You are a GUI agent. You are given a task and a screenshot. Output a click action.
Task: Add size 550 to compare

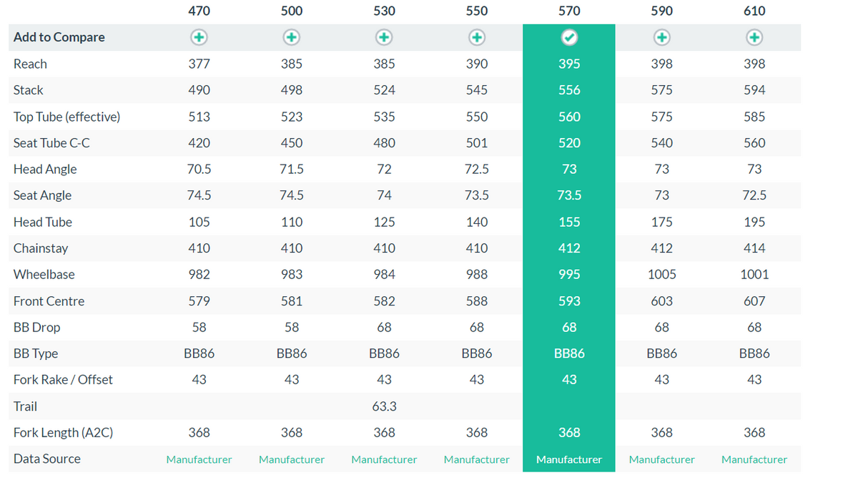477,37
